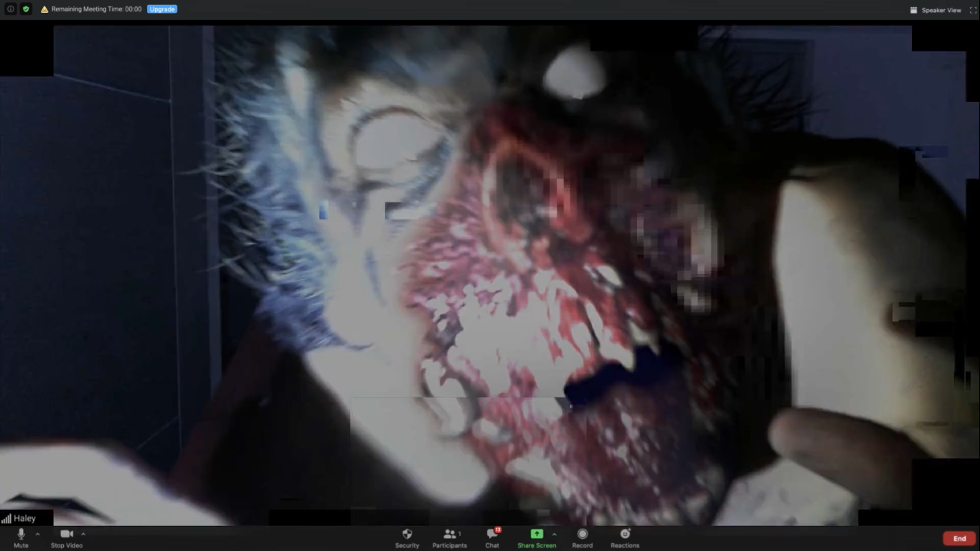Open audio options arrow next to Mute
This screenshot has width=980, height=551.
pyautogui.click(x=37, y=534)
